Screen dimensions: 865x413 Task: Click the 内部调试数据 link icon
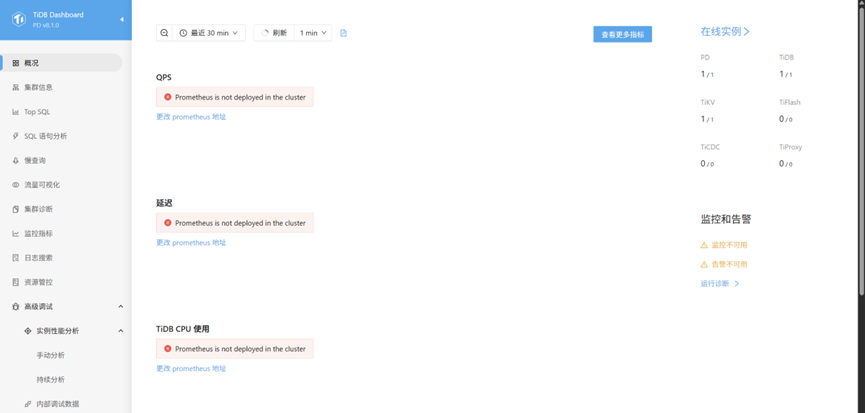tap(28, 404)
